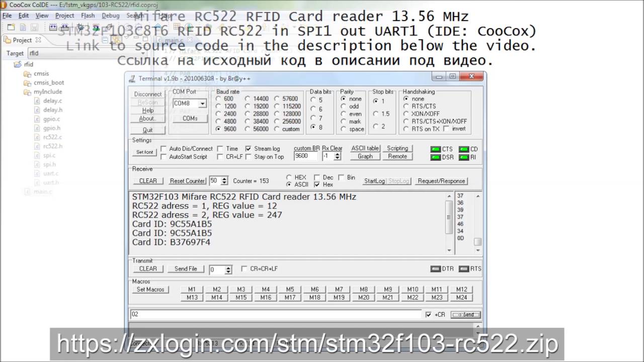Click the Rx Clear spinner arrows

(337, 156)
